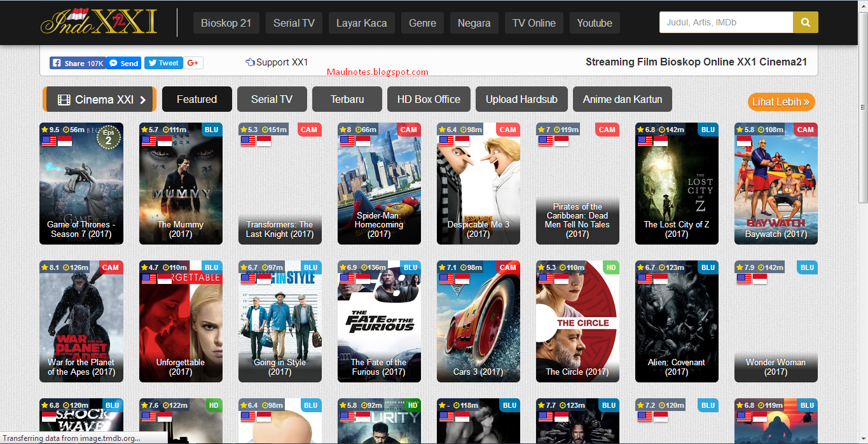Click the 7.9 star rating on Wonder Woman
Viewport: 868px width, 444px height.
pyautogui.click(x=745, y=267)
